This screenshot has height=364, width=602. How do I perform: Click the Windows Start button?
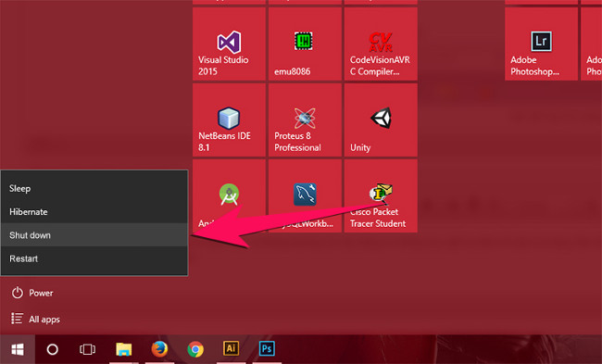tap(18, 349)
